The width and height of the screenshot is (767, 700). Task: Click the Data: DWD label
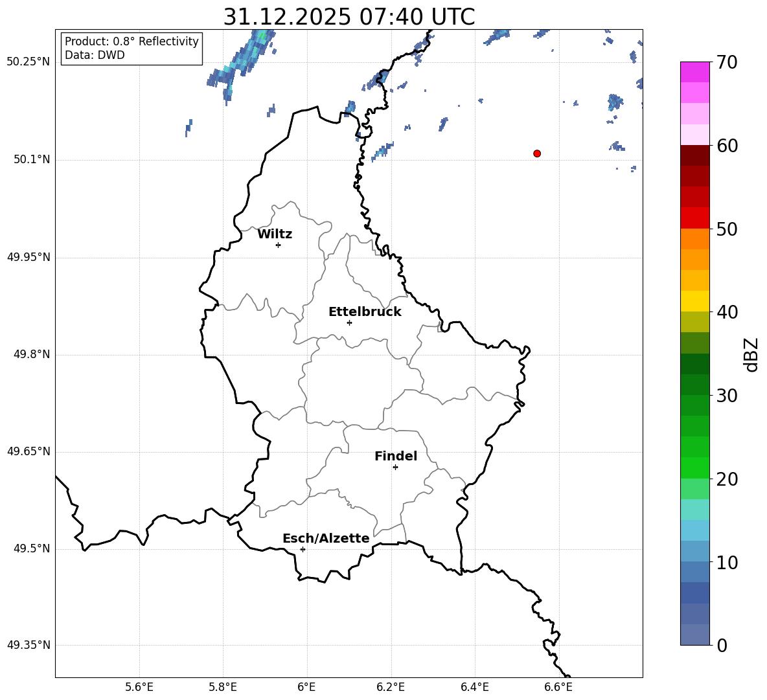coord(95,55)
